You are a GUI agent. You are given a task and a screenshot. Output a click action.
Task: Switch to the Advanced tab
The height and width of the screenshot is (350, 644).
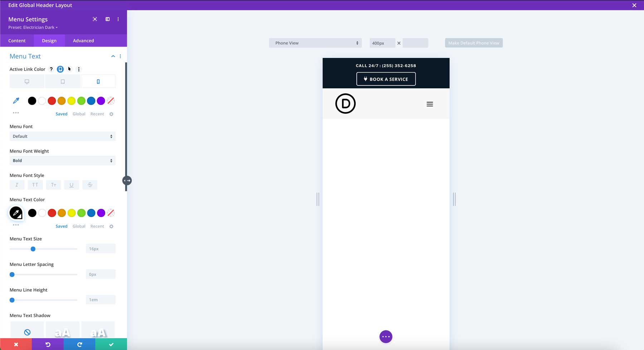[x=83, y=40]
